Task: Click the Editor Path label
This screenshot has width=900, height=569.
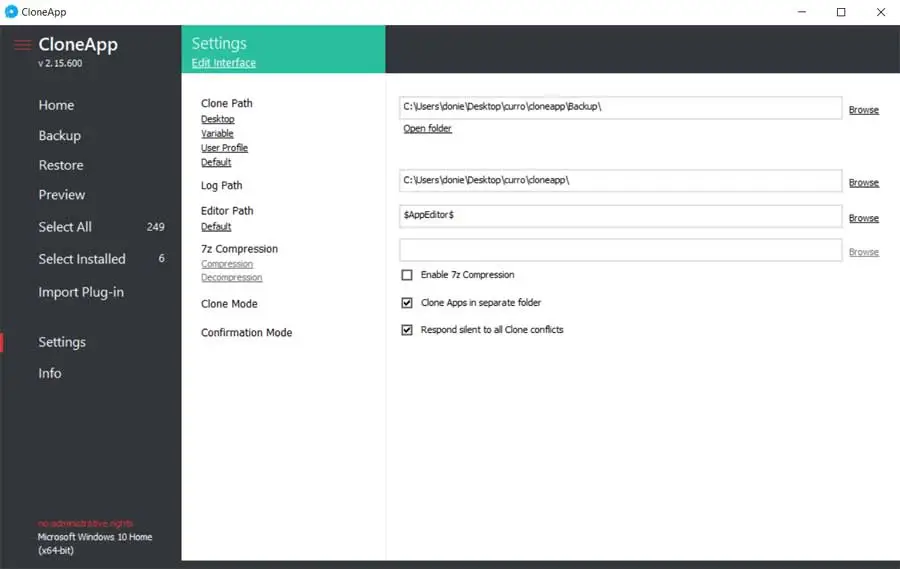Action: tap(227, 211)
